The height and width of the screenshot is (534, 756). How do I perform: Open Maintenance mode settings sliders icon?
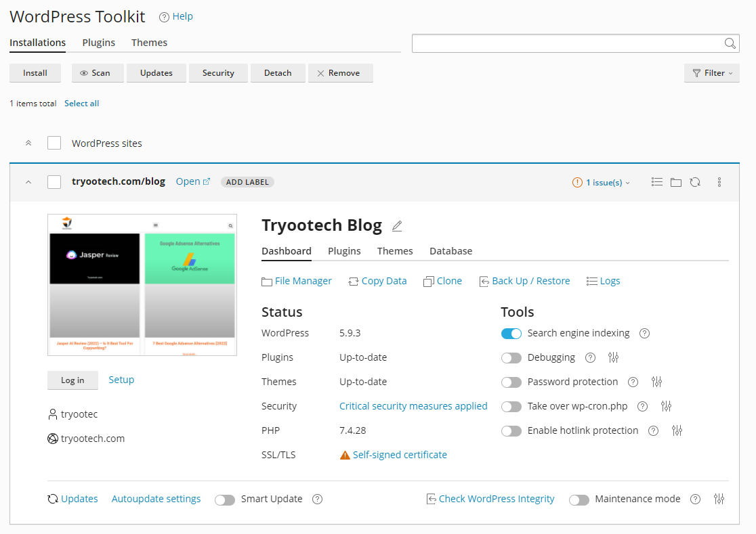pos(719,499)
